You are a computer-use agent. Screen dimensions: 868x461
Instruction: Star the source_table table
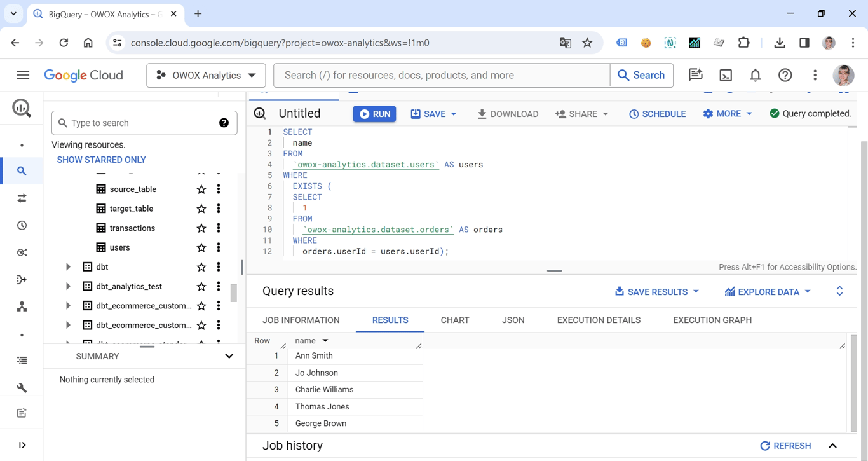coord(201,189)
